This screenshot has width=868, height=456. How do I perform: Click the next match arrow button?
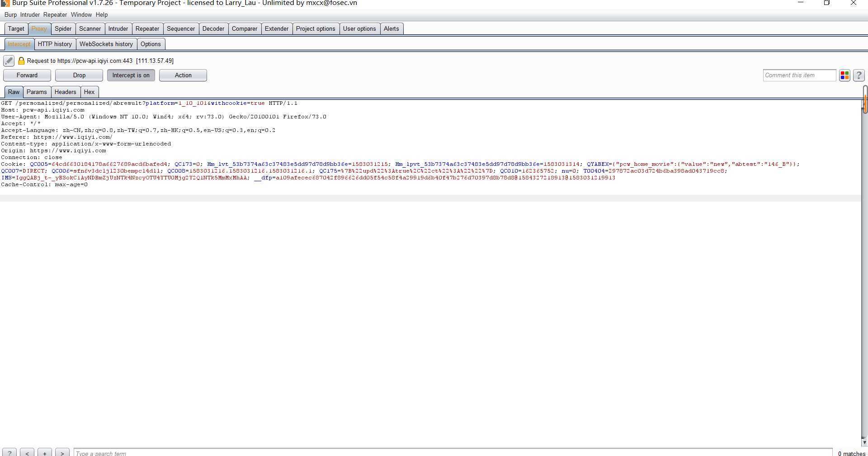[62, 452]
